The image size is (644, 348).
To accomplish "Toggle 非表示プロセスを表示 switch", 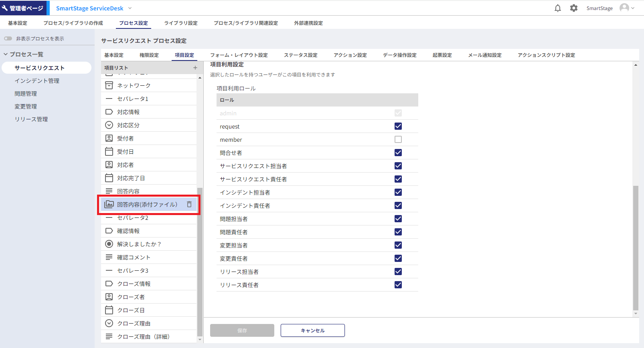I will point(8,38).
